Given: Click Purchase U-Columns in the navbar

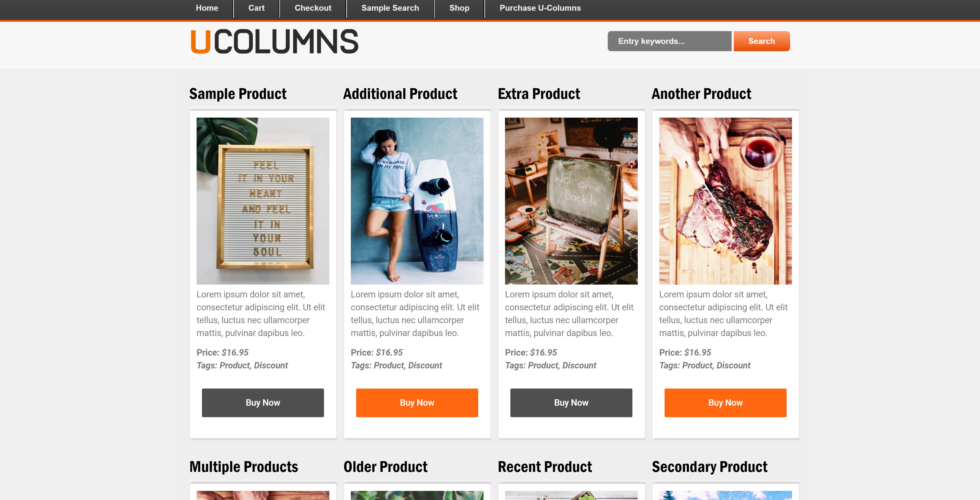Looking at the screenshot, I should [x=540, y=8].
